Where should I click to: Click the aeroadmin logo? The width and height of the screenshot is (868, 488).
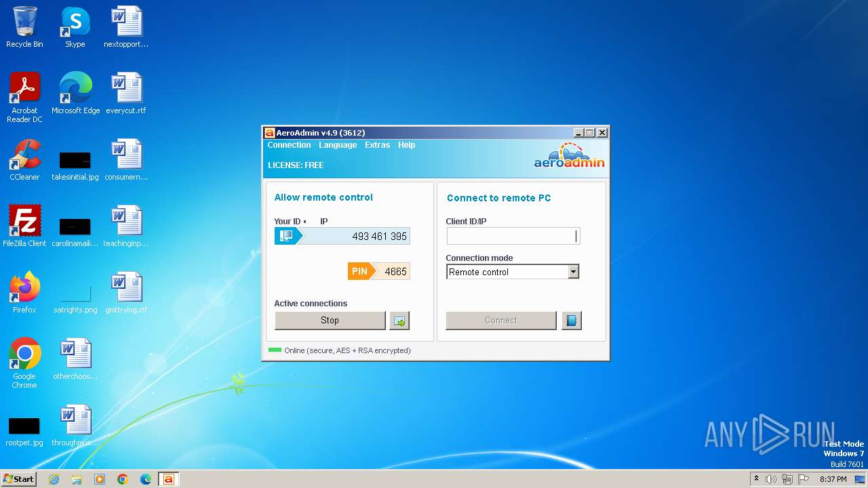[x=569, y=155]
